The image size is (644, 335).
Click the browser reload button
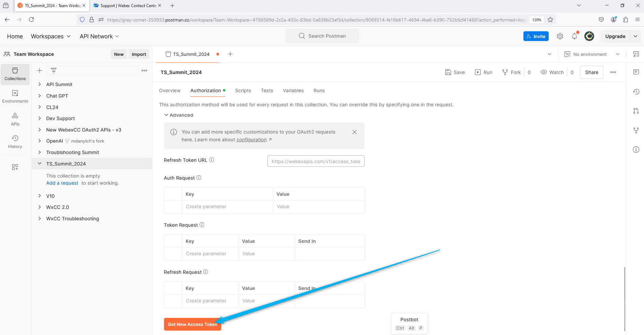[x=31, y=20]
